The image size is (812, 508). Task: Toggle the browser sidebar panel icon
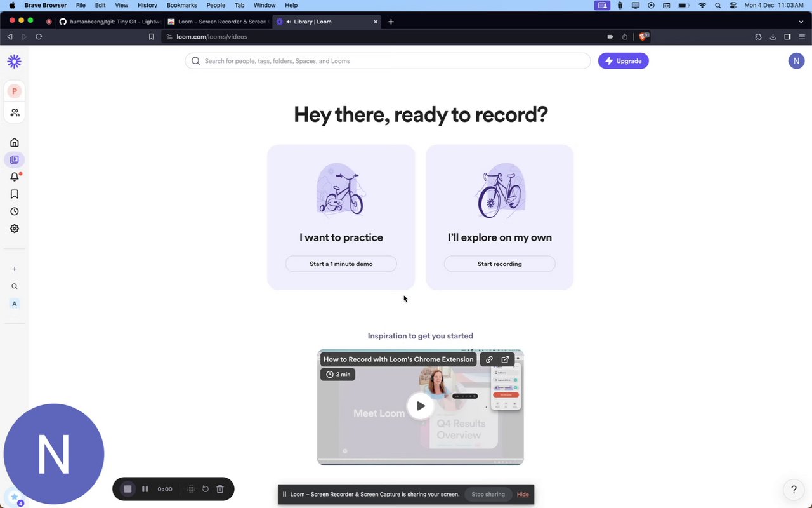787,37
